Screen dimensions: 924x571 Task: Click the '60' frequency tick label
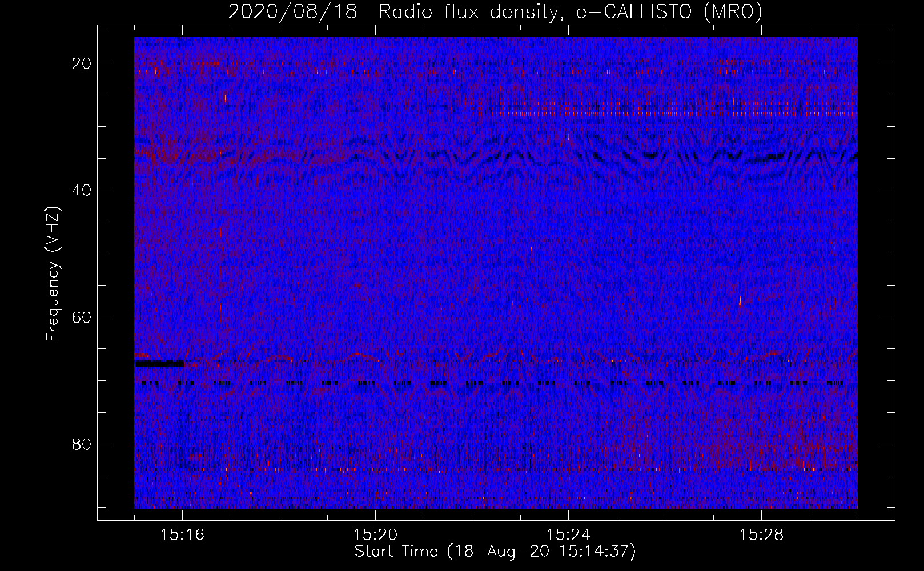click(82, 317)
